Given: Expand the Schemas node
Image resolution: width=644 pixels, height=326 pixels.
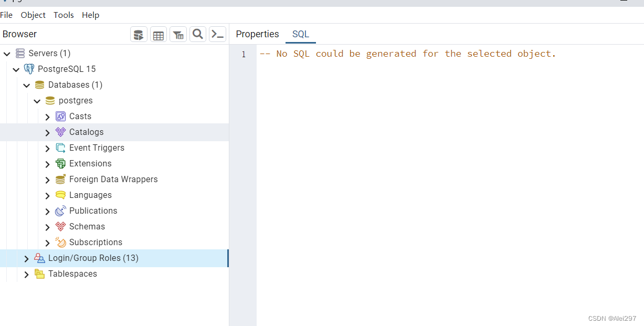Looking at the screenshot, I should tap(48, 227).
